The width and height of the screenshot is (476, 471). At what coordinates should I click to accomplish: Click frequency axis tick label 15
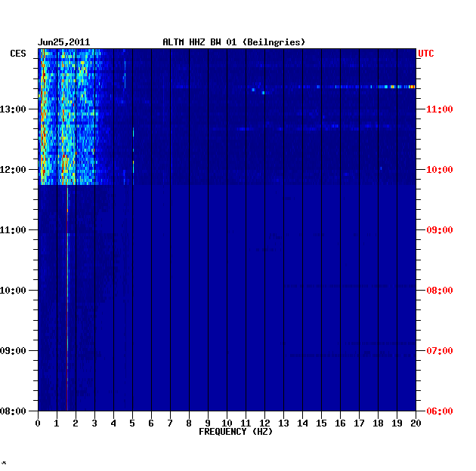321,423
